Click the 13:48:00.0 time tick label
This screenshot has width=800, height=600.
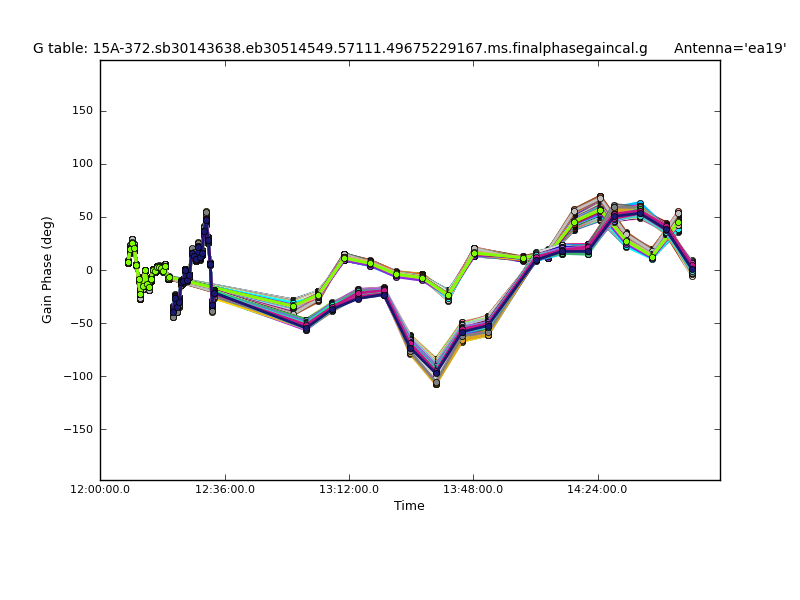click(473, 490)
